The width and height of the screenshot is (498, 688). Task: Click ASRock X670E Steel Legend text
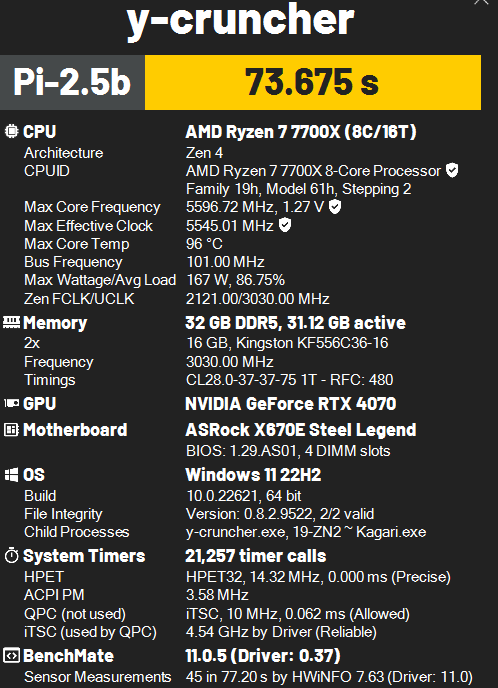(301, 430)
